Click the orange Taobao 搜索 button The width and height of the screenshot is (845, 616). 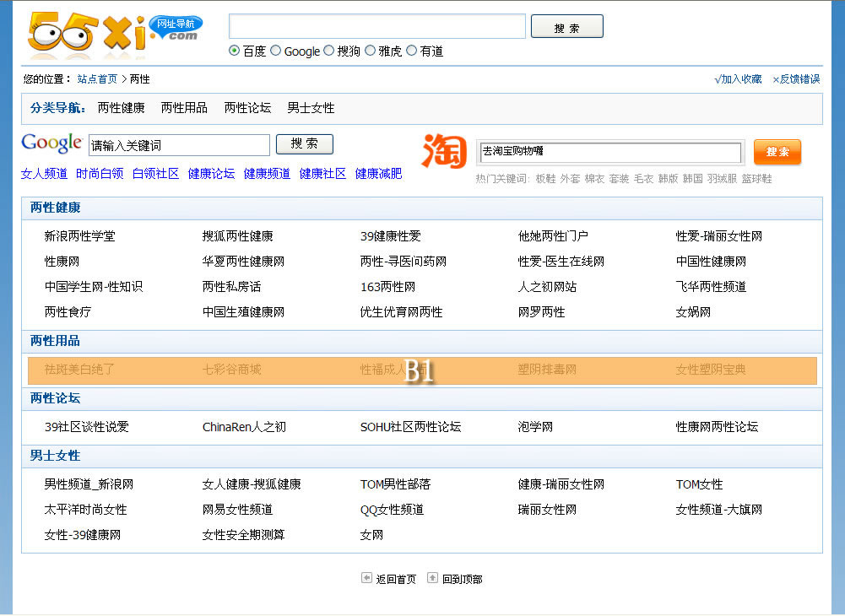(x=777, y=152)
